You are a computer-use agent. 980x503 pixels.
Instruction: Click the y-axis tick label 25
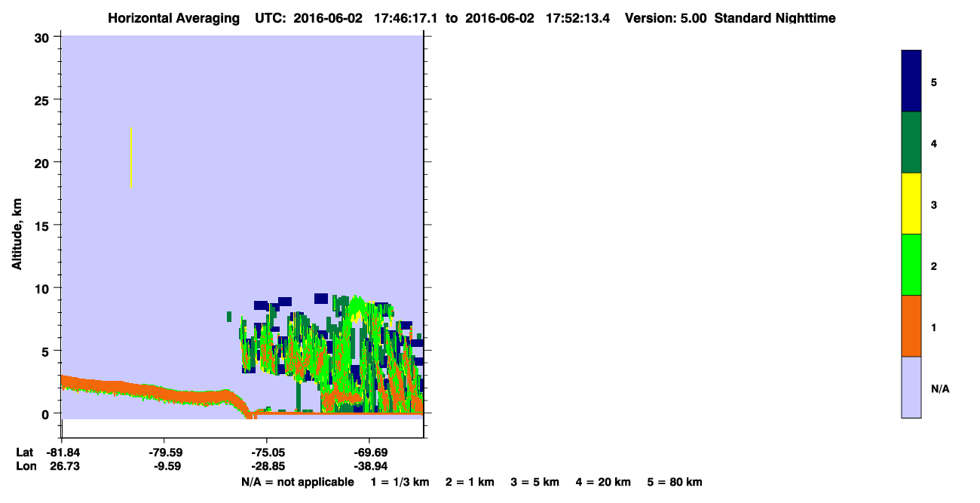point(42,100)
